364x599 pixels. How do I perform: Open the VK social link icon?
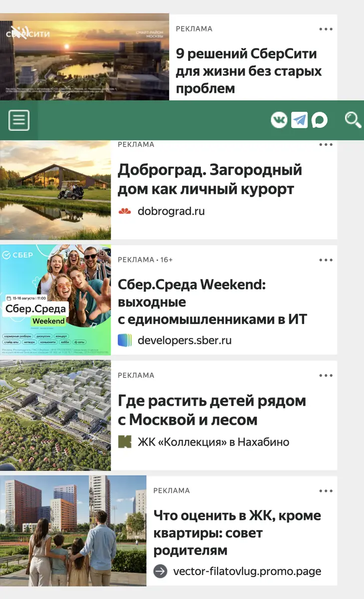point(279,120)
